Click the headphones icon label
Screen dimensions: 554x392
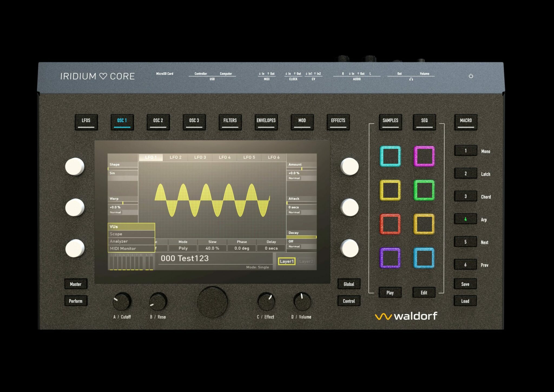[411, 79]
